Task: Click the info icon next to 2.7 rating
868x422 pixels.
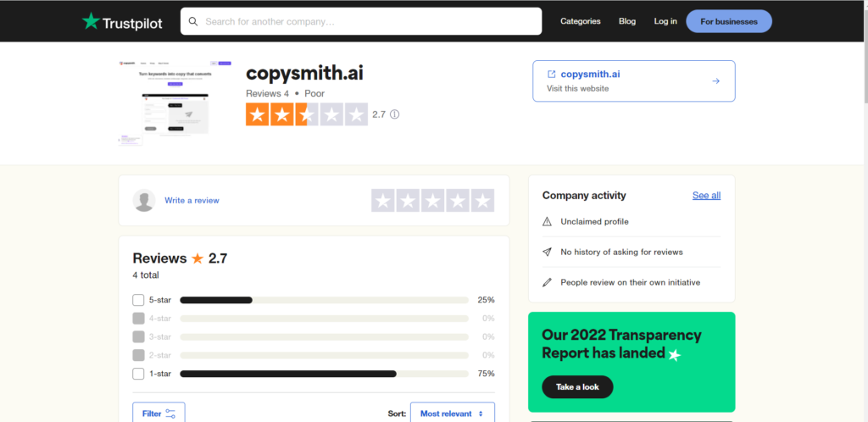Action: tap(394, 114)
